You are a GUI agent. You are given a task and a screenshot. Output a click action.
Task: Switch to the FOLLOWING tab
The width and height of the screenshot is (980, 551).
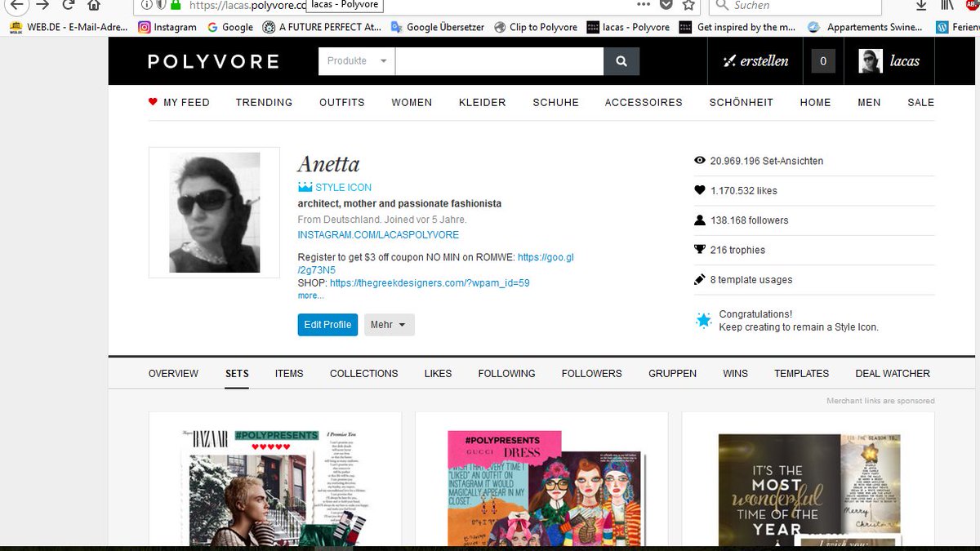point(507,373)
